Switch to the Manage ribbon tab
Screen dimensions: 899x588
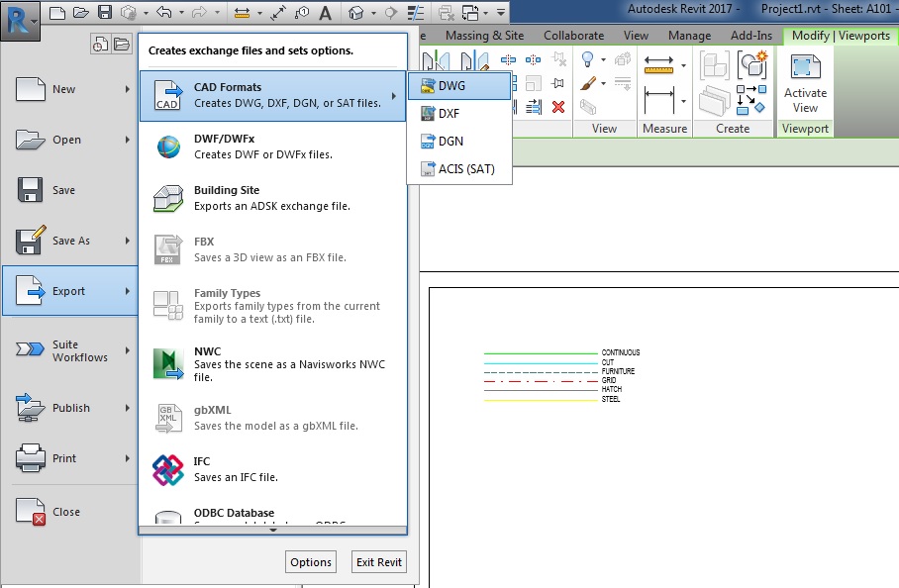[x=689, y=36]
